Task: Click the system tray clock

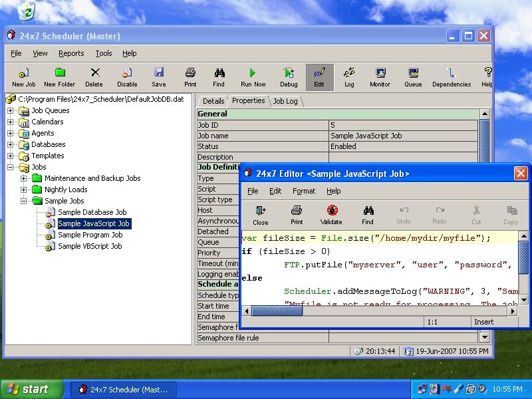Action: pyautogui.click(x=507, y=389)
